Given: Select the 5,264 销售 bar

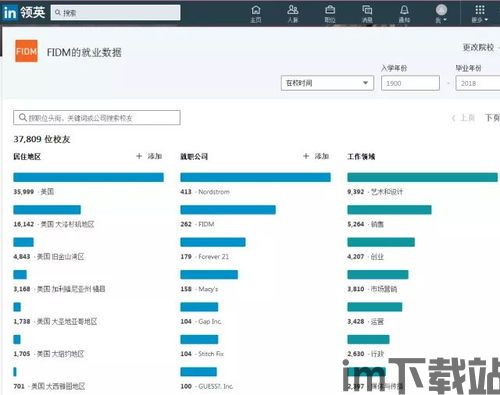Looking at the screenshot, I should pyautogui.click(x=389, y=210).
